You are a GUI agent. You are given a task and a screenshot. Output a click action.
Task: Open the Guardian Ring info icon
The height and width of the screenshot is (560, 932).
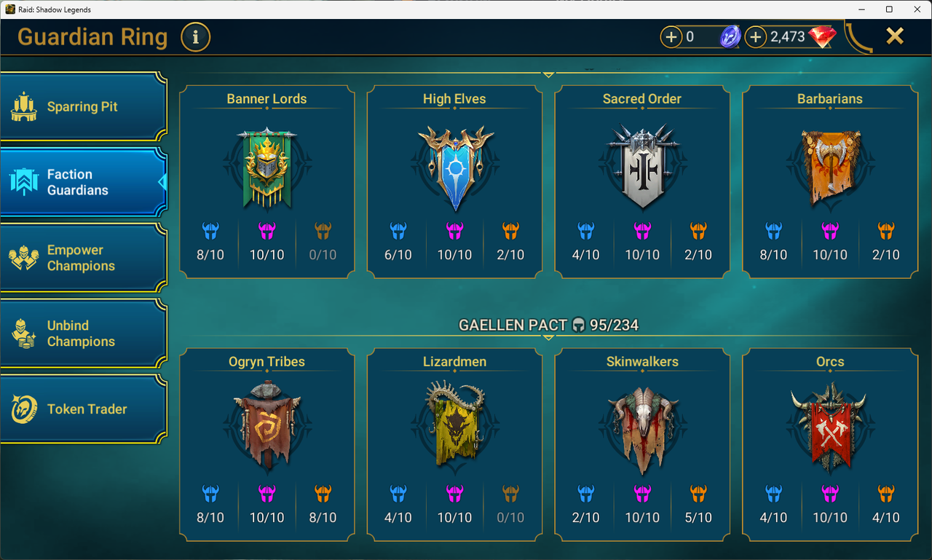196,36
